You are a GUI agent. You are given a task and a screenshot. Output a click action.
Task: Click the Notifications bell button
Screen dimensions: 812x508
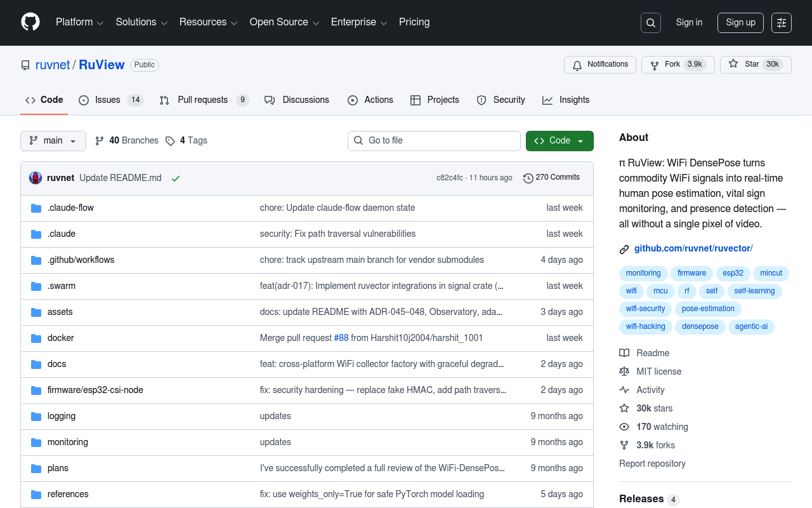click(599, 65)
